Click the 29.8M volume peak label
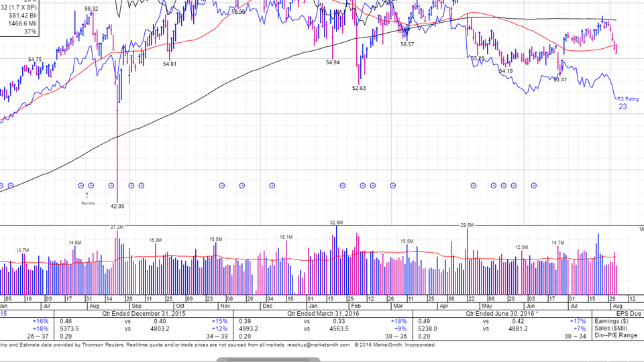Image resolution: width=644 pixels, height=362 pixels. (467, 225)
